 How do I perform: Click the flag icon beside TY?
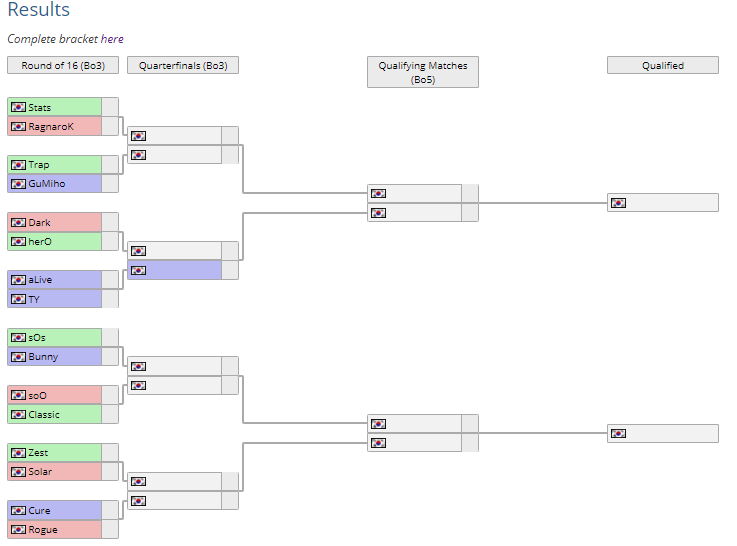coord(18,299)
